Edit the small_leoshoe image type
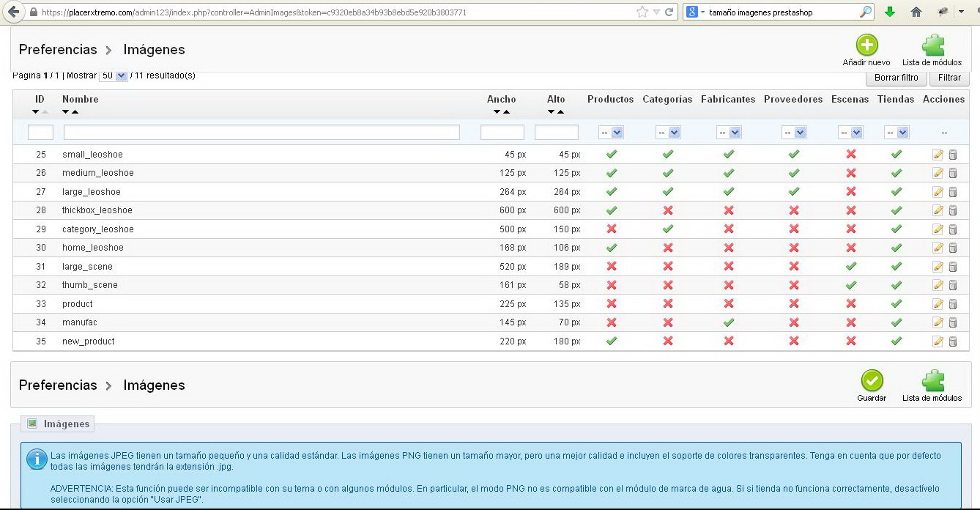This screenshot has width=980, height=510. [938, 155]
